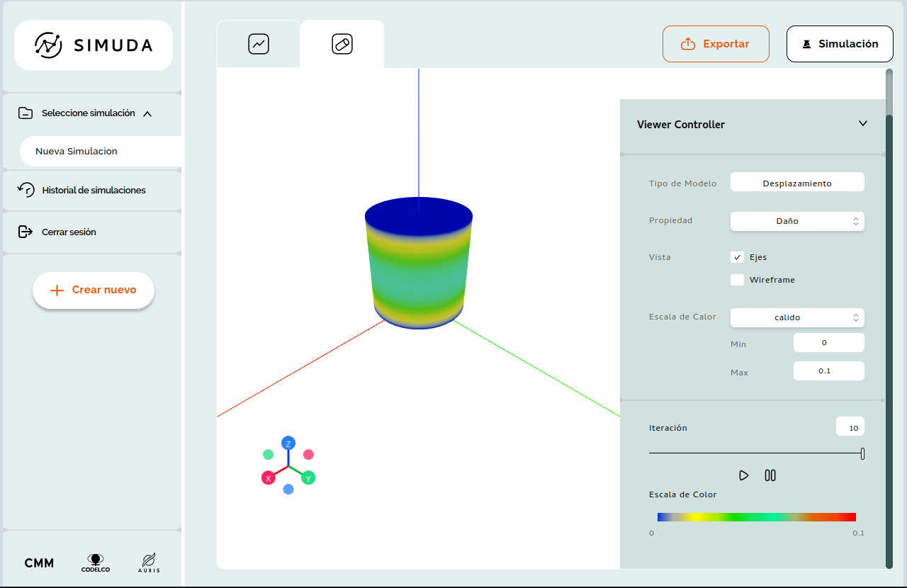Click the play iteration animation icon

click(x=743, y=475)
